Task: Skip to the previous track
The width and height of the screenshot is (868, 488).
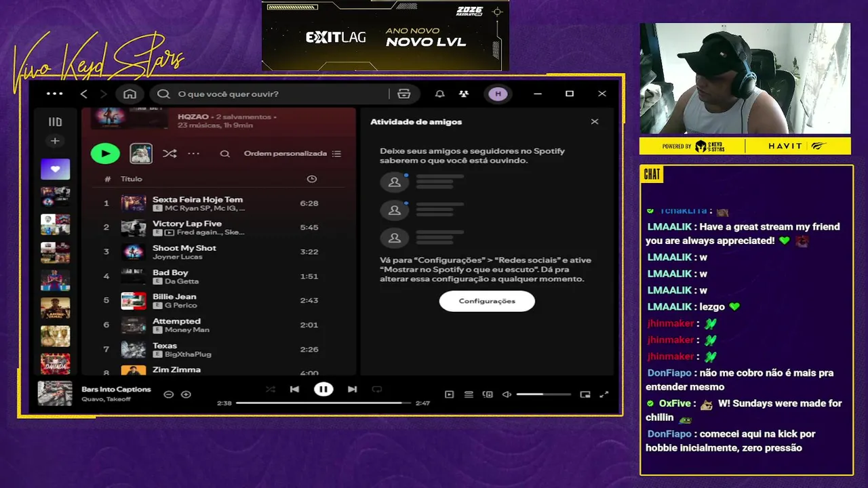Action: tap(294, 389)
